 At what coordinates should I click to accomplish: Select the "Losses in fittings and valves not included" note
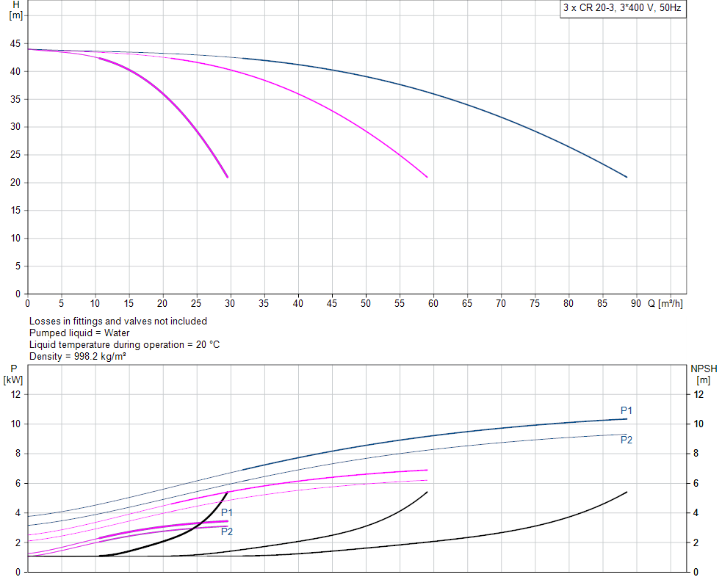pyautogui.click(x=118, y=321)
